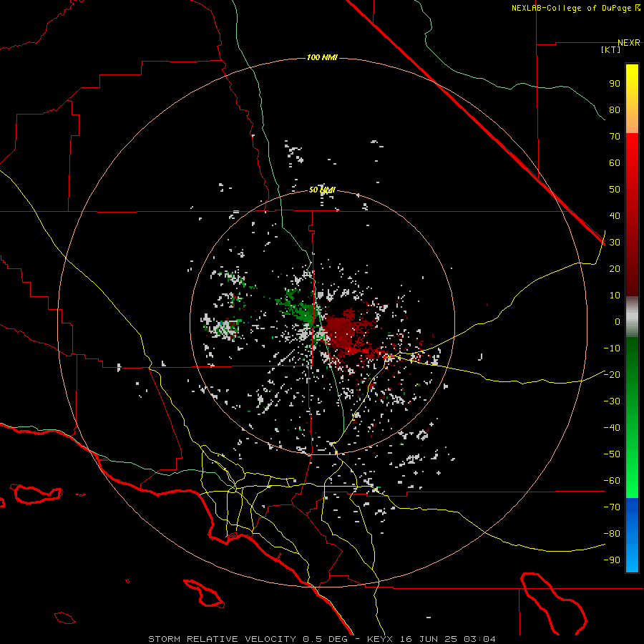Click the positive 90 scale value
This screenshot has height=644, width=644.
[x=615, y=84]
